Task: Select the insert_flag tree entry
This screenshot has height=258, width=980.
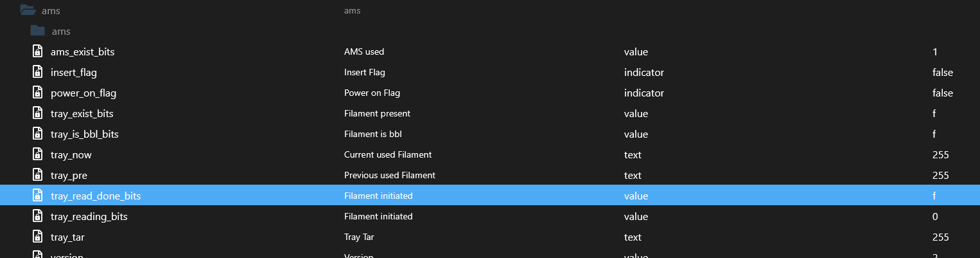Action: coord(74,72)
